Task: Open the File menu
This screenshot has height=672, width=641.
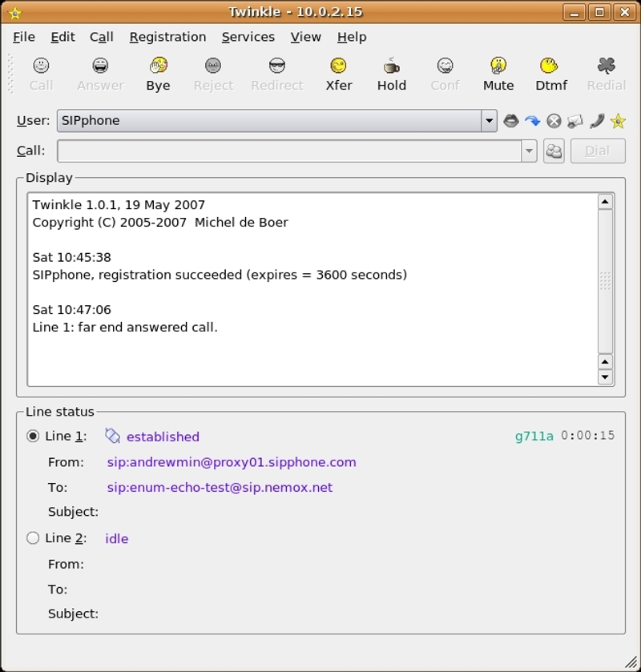Action: coord(24,38)
